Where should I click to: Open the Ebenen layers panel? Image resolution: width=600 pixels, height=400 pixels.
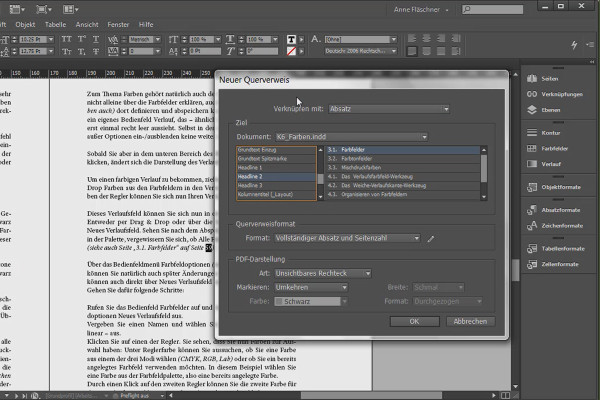[544, 110]
